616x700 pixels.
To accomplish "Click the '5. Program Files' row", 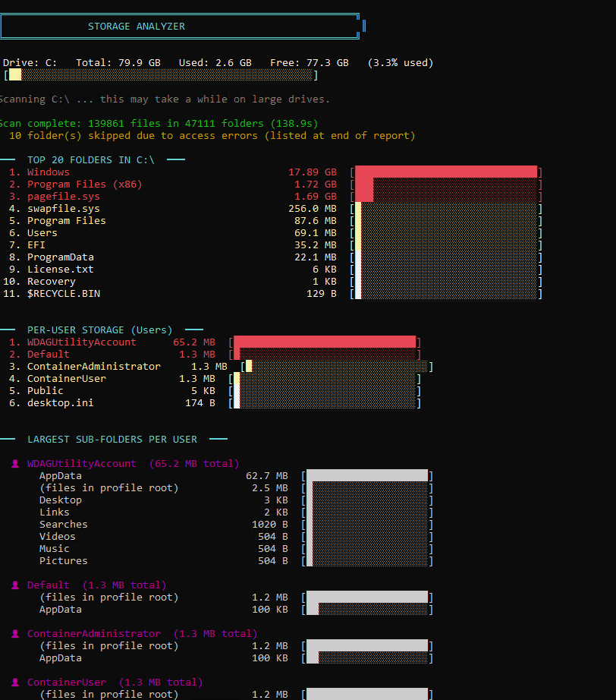I will pos(272,220).
